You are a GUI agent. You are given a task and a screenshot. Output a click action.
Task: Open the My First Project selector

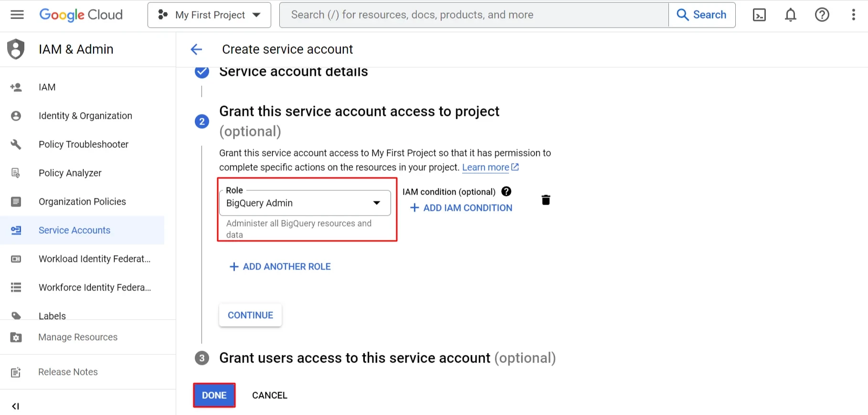pyautogui.click(x=209, y=15)
